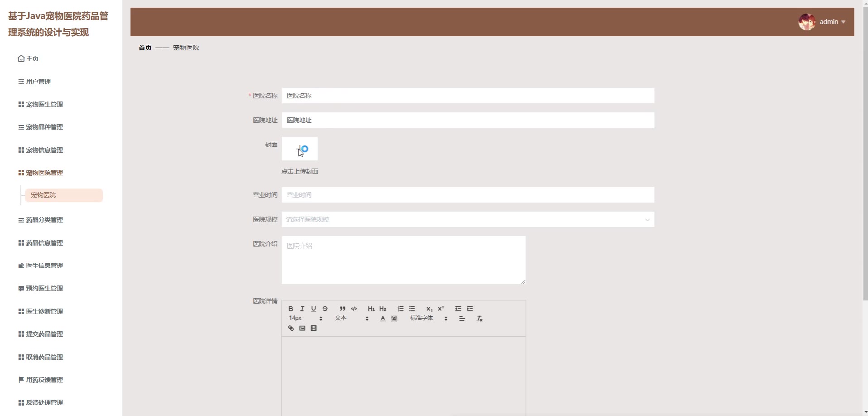
Task: Click the 医院介绍 textarea
Action: click(x=404, y=260)
